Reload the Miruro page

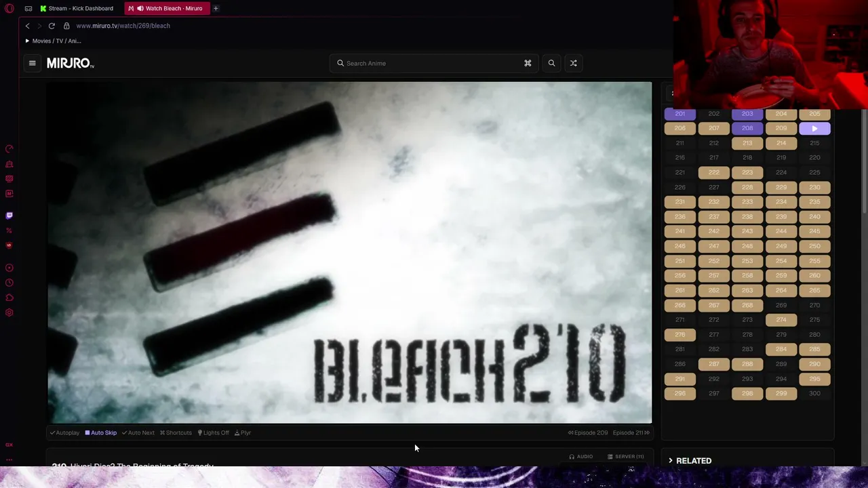tap(52, 26)
